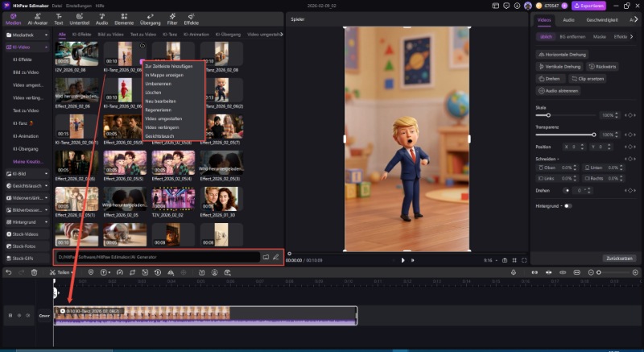Click Skala keyframe diamond icon
Screen dimensions: 644x352
tap(630, 115)
